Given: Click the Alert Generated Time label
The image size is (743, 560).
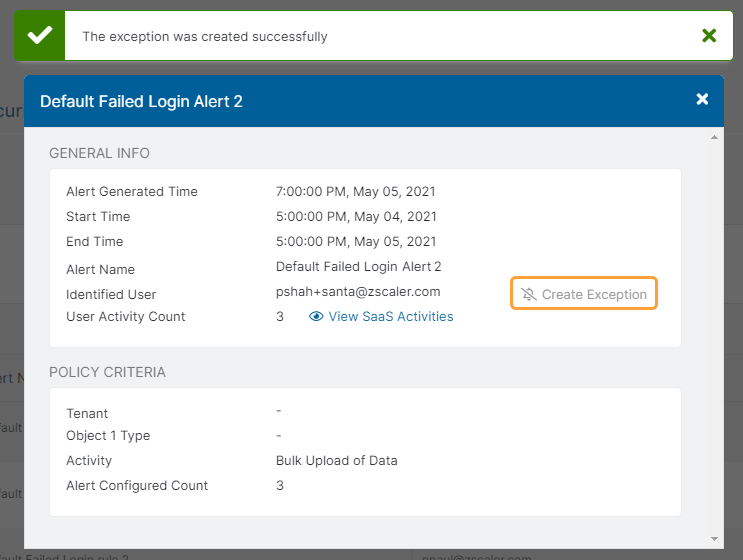Looking at the screenshot, I should (x=132, y=191).
